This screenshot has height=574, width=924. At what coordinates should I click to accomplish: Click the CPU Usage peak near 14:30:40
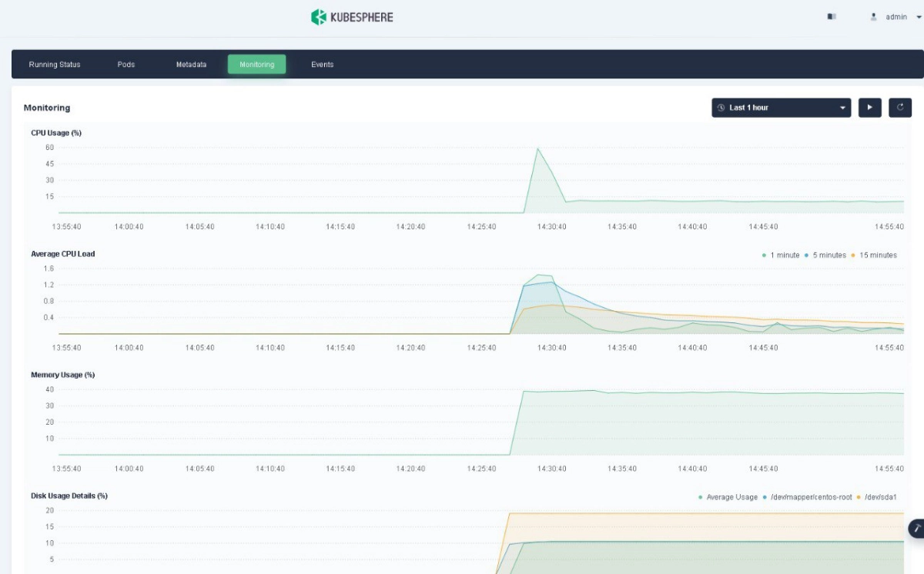[x=537, y=149]
